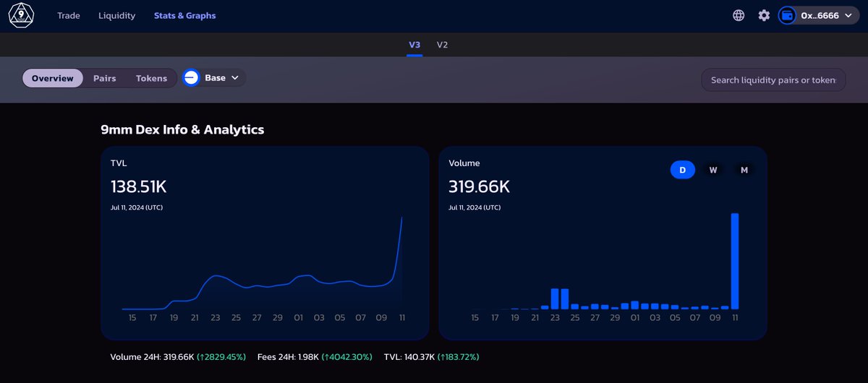Viewport: 868px width, 383px height.
Task: Click the wallet icon beside 0x...6666
Action: (x=788, y=15)
